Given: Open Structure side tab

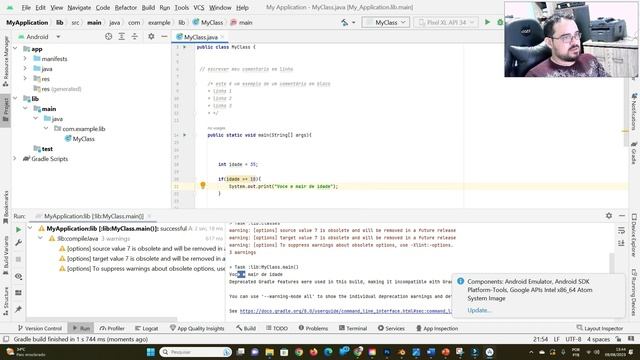Looking at the screenshot, I should tap(6, 301).
